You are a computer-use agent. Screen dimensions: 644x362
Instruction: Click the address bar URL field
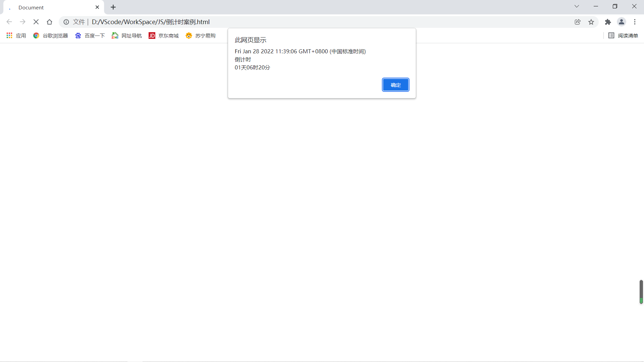[x=302, y=22]
